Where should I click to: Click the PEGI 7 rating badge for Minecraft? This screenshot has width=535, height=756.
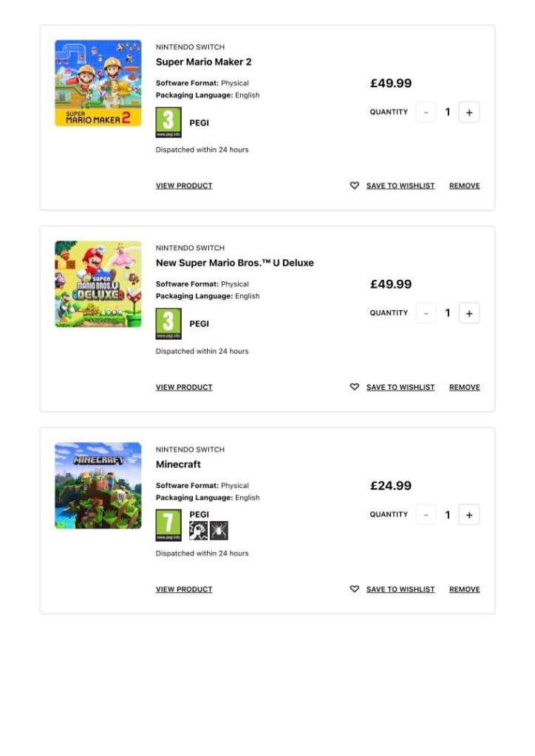pos(168,525)
